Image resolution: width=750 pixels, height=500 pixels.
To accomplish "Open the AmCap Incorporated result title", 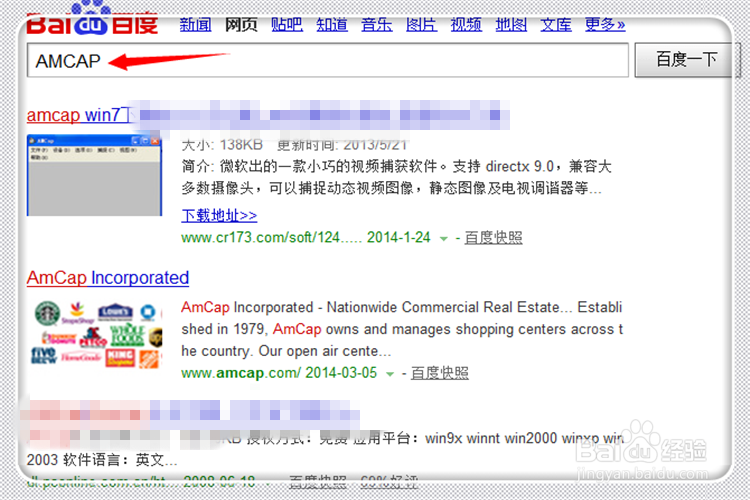I will [x=108, y=278].
